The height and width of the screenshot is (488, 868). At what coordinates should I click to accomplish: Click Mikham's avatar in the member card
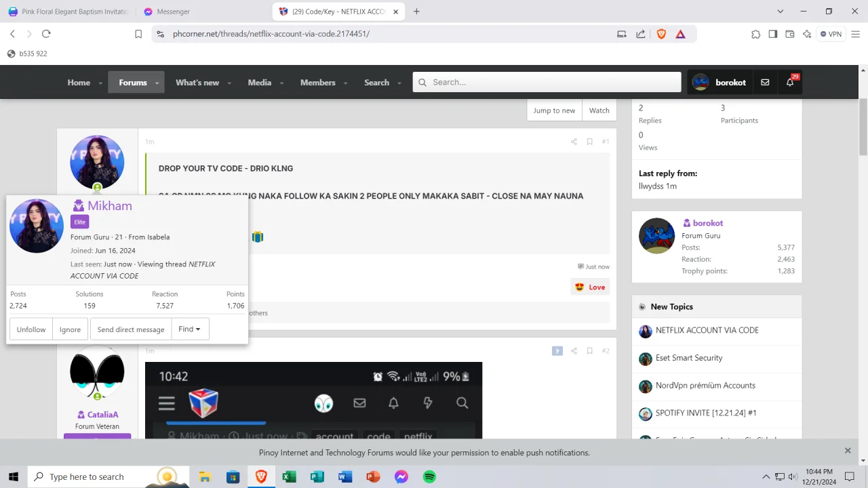[x=37, y=226]
